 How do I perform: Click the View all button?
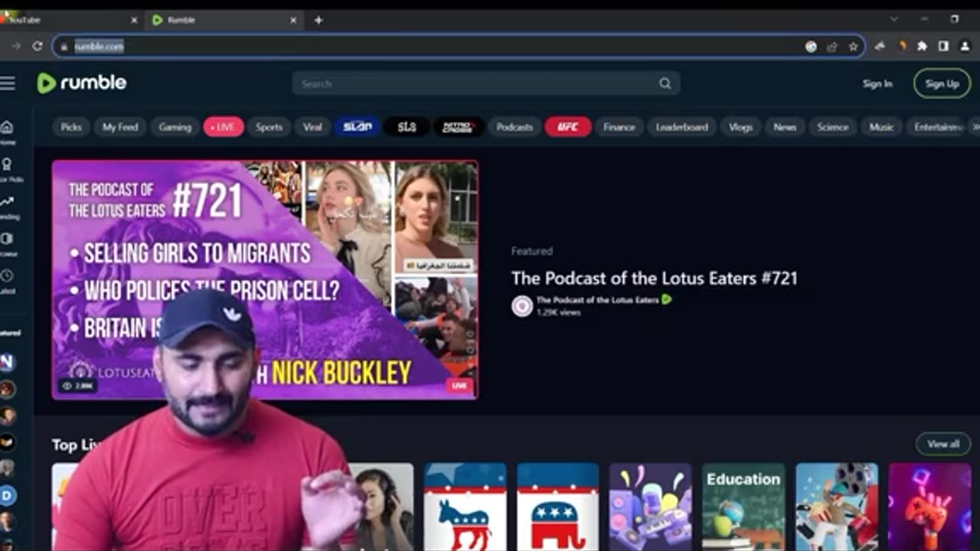(943, 444)
